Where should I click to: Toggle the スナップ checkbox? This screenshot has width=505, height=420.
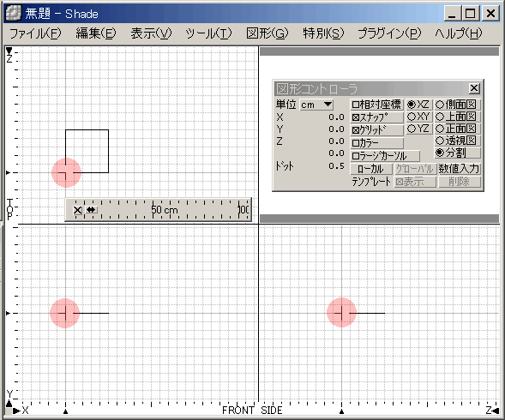point(376,117)
